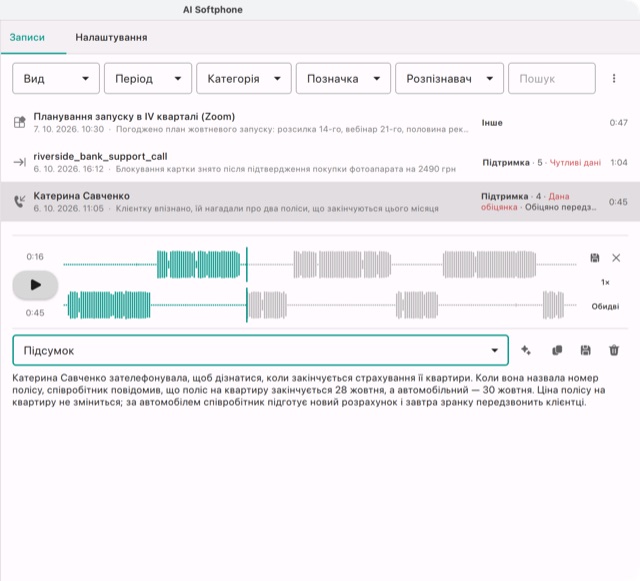The width and height of the screenshot is (640, 581).
Task: Click the 7. 10. 2026. 10:30 date of the Zoom recording
Action: (x=69, y=129)
